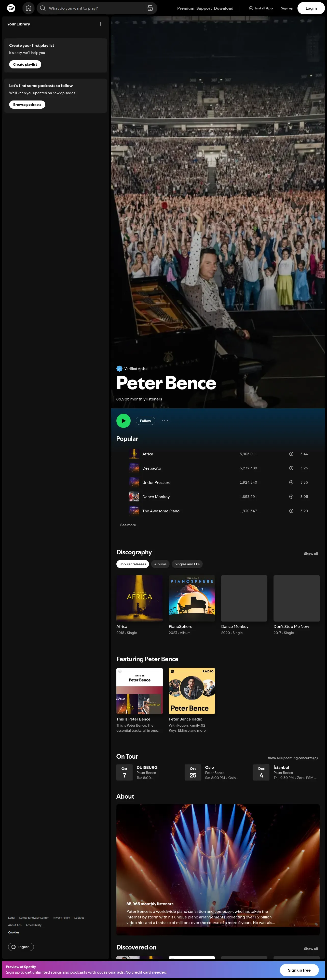Open Premium menu link
The image size is (327, 980).
coord(185,8)
